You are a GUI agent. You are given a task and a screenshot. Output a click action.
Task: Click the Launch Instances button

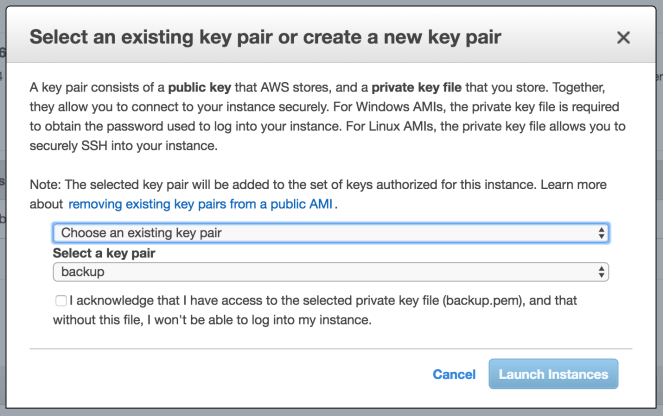tap(553, 374)
